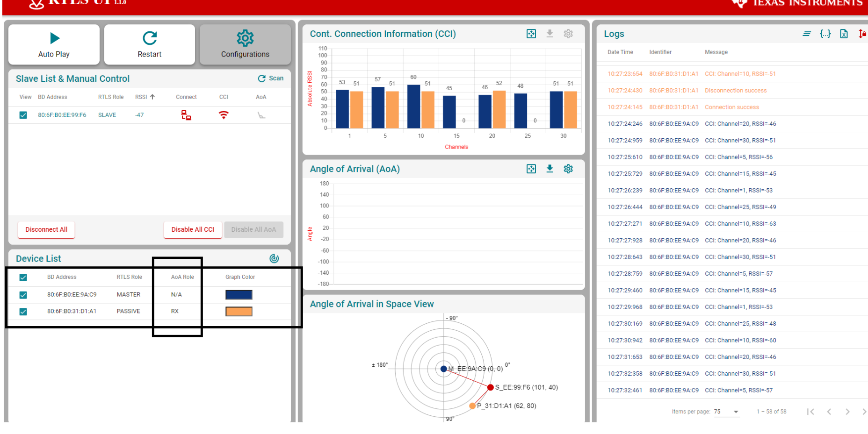Click the Message column header in Logs
This screenshot has width=868, height=434.
(x=716, y=52)
